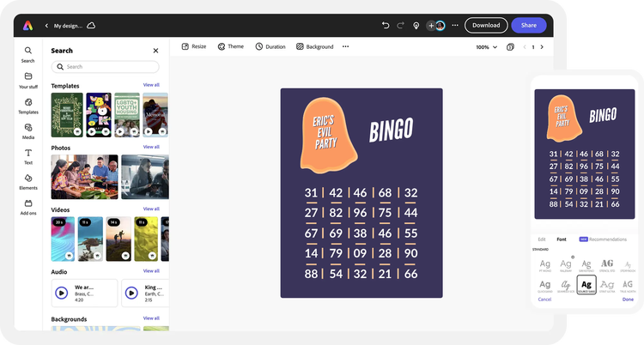Go to the next page arrow
644x345 pixels.
tap(542, 47)
